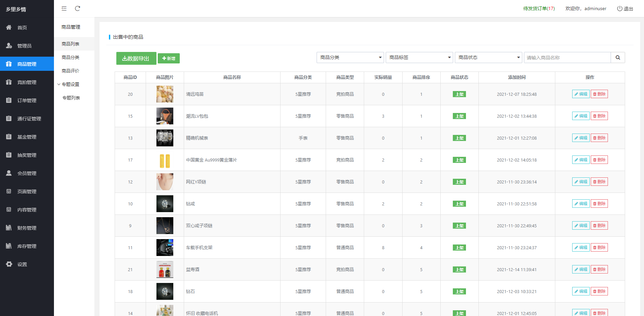
Task: Click the 管理员 user icon in sidebar
Action: [x=9, y=46]
